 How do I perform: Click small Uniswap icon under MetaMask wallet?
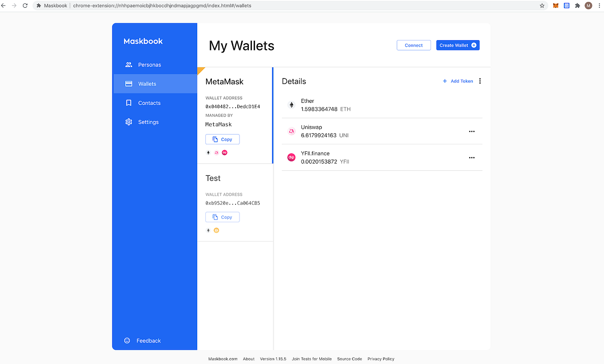coord(217,153)
